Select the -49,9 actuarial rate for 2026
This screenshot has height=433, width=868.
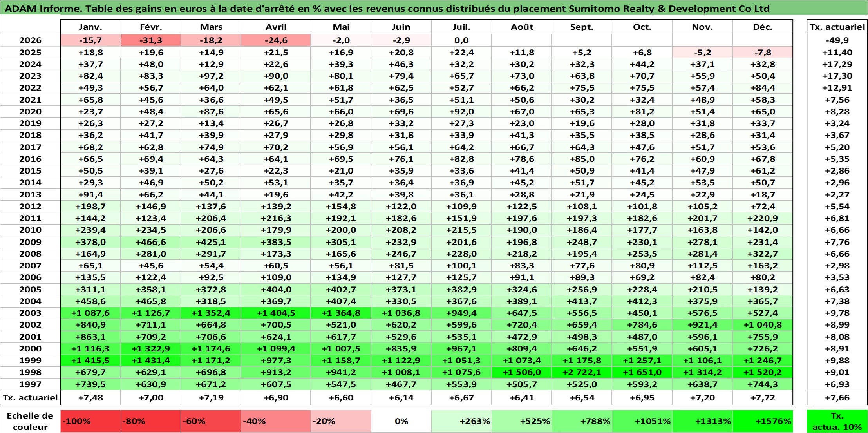click(837, 40)
